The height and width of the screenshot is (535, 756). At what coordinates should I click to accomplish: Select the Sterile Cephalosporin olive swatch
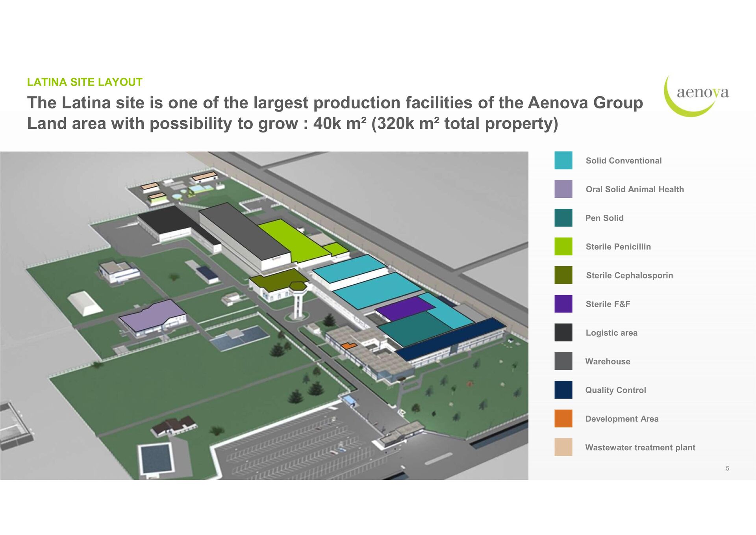tap(563, 275)
